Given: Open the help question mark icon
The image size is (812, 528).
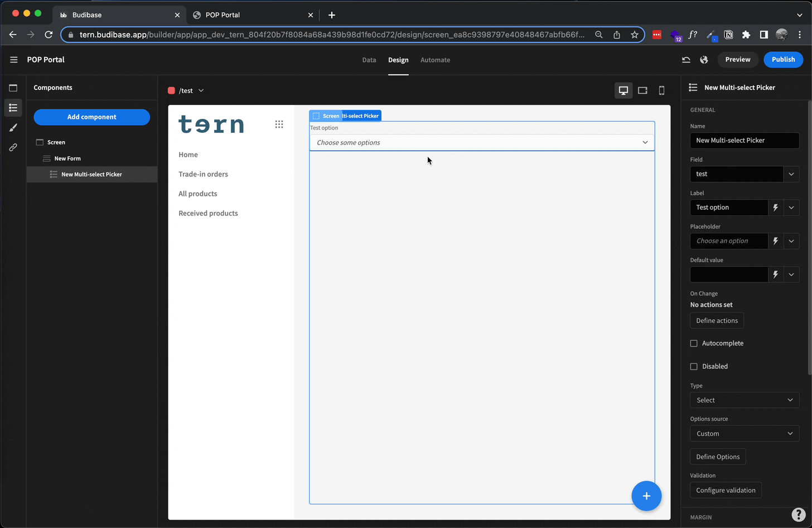Looking at the screenshot, I should click(799, 514).
